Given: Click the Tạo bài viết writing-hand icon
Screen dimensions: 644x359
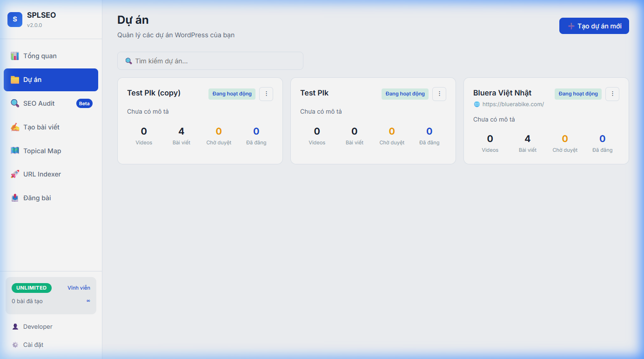Looking at the screenshot, I should tap(15, 127).
